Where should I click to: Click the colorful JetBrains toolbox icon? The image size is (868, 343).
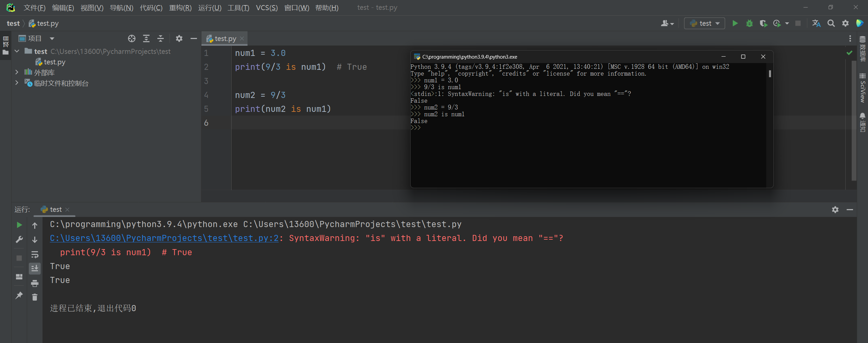[860, 23]
